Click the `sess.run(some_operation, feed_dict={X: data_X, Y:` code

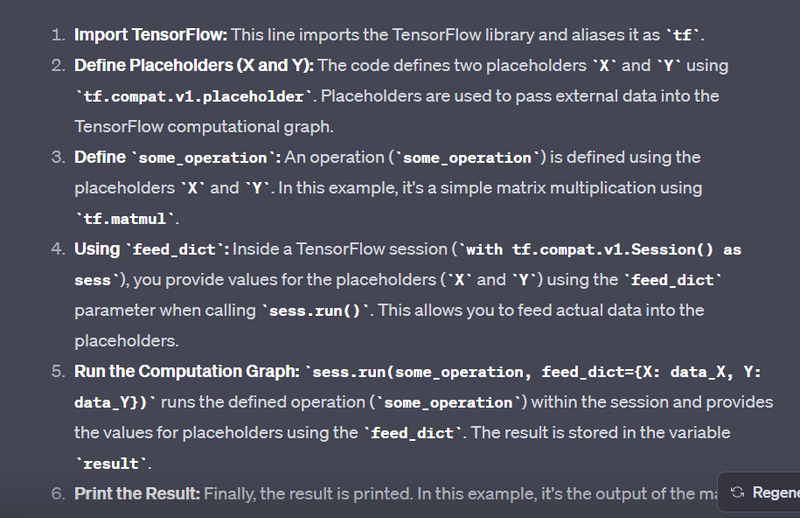click(x=537, y=373)
